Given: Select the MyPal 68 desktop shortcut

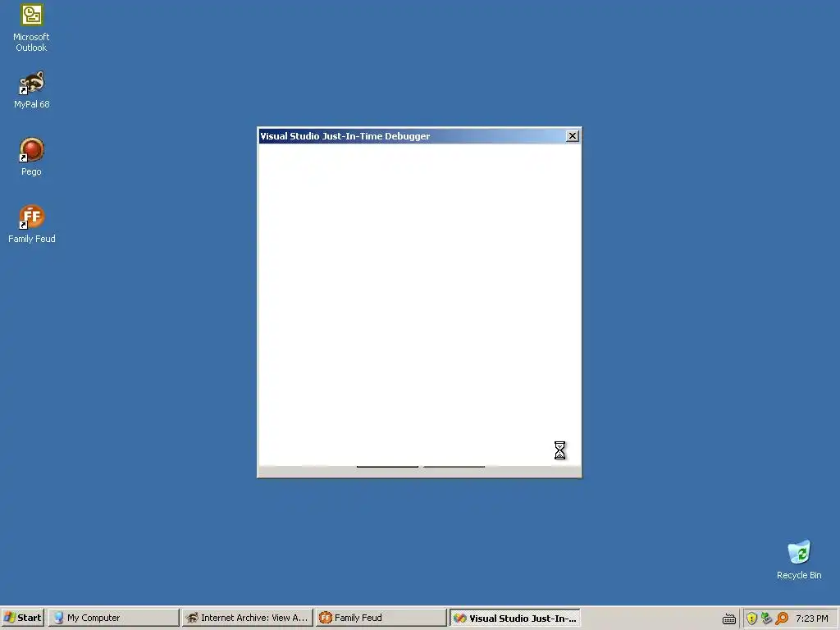Looking at the screenshot, I should pos(32,89).
